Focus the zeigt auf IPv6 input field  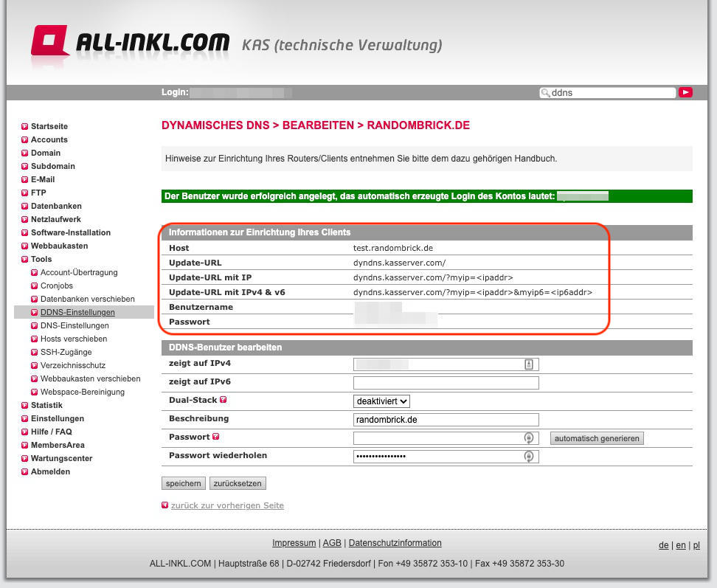pyautogui.click(x=446, y=383)
